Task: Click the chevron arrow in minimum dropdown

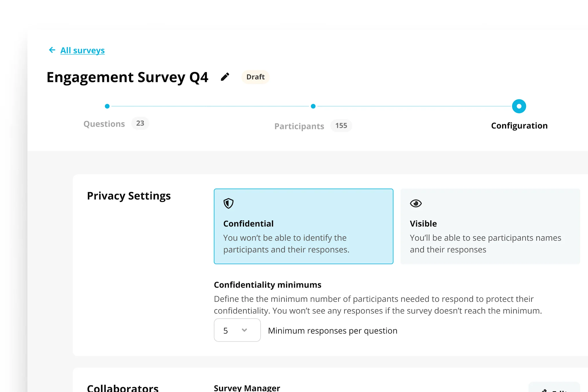Action: click(x=244, y=330)
